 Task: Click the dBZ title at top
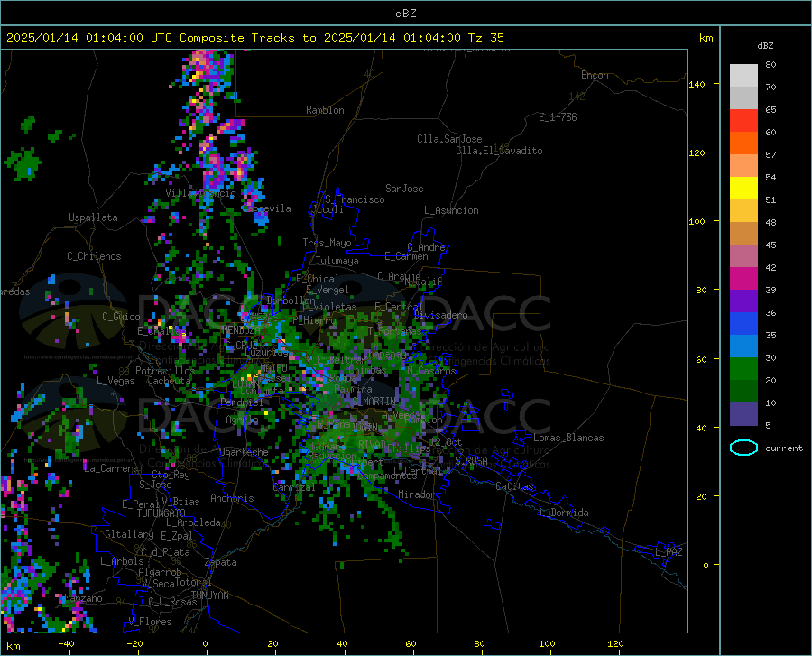405,14
